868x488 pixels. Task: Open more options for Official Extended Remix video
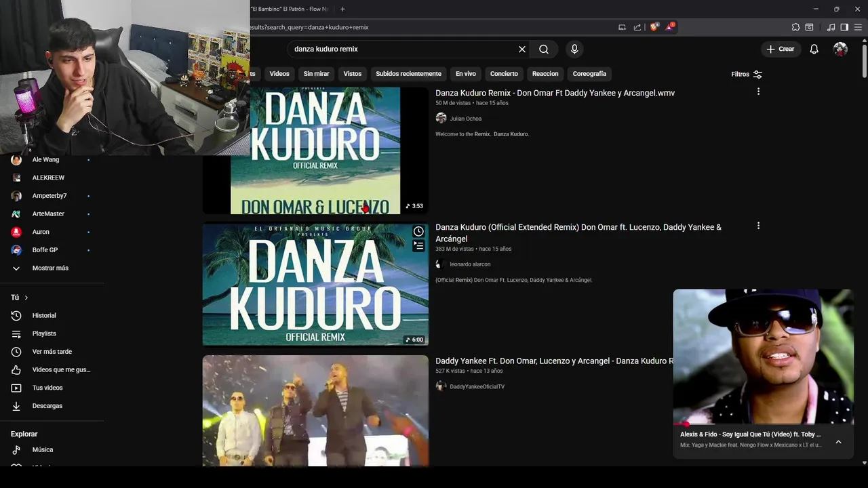(x=758, y=226)
